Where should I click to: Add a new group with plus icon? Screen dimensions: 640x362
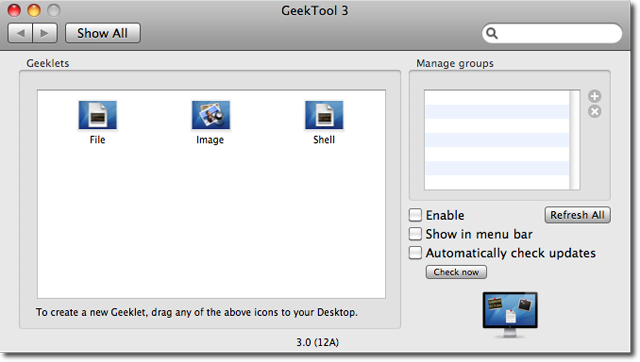coord(595,96)
